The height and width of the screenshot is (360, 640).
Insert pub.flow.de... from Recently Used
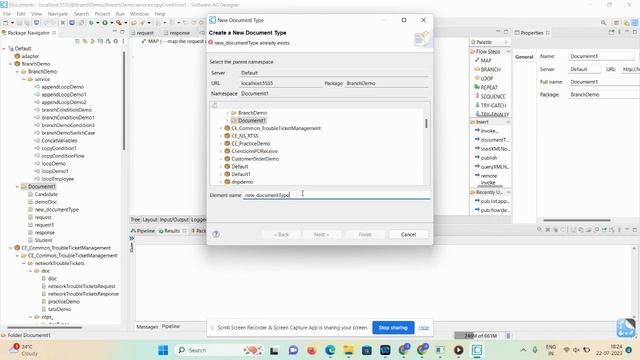coord(492,210)
